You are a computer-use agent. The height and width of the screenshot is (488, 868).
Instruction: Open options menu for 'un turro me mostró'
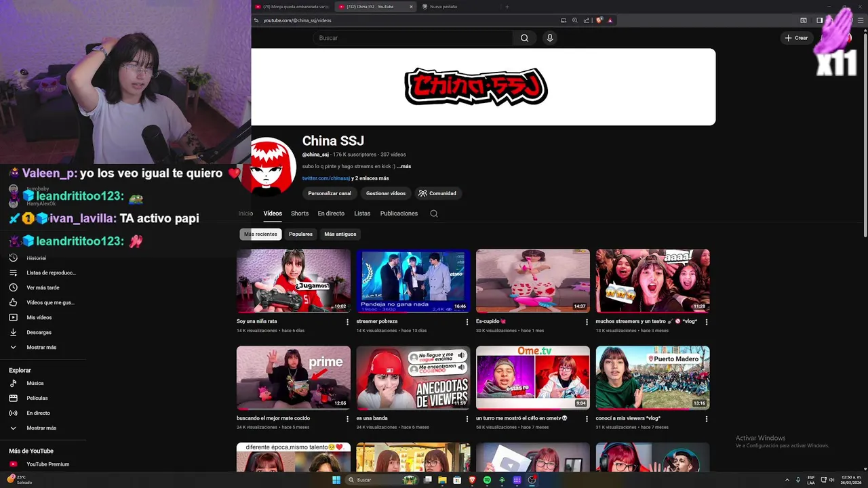[x=587, y=419]
